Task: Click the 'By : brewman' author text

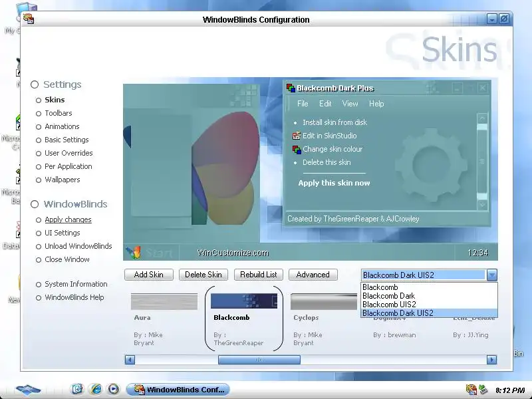Action: pos(394,335)
